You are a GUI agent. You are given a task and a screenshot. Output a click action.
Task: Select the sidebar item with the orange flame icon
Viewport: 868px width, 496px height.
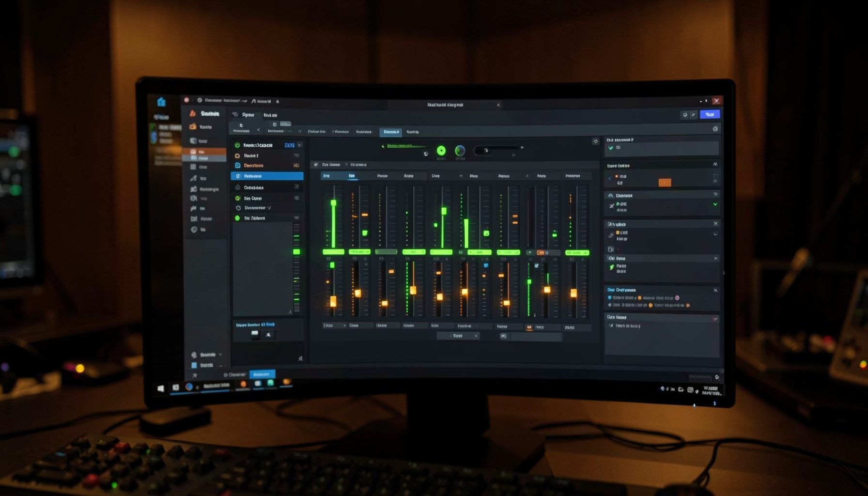click(205, 113)
